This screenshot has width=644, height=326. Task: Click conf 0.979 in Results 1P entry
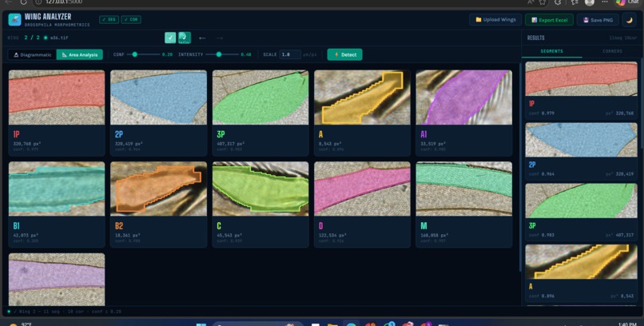[x=542, y=113]
